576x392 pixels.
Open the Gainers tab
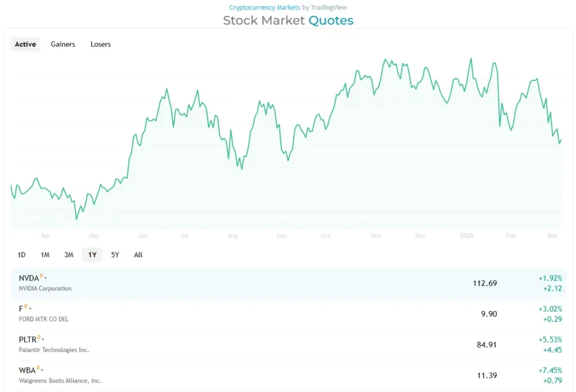pos(63,44)
